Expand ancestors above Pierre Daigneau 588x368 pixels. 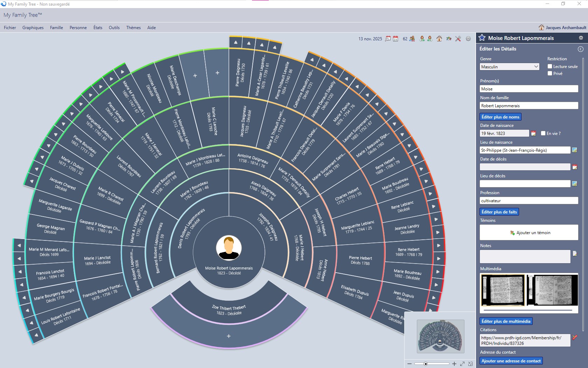236,42
